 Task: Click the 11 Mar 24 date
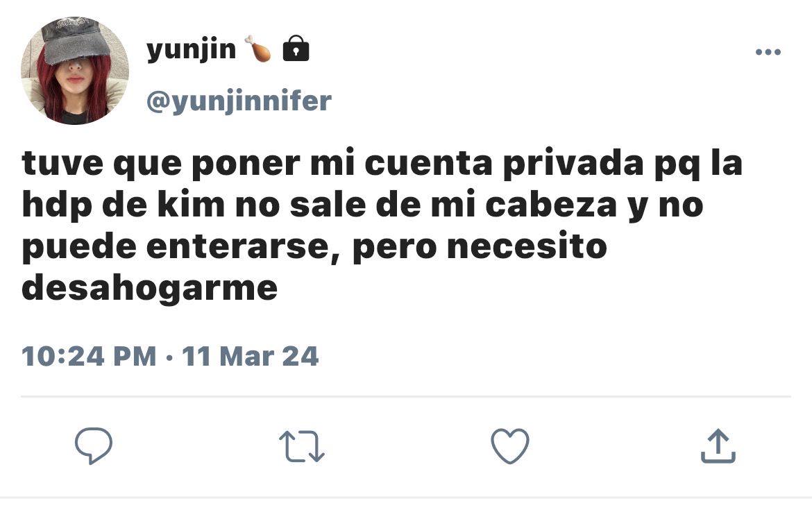click(250, 356)
